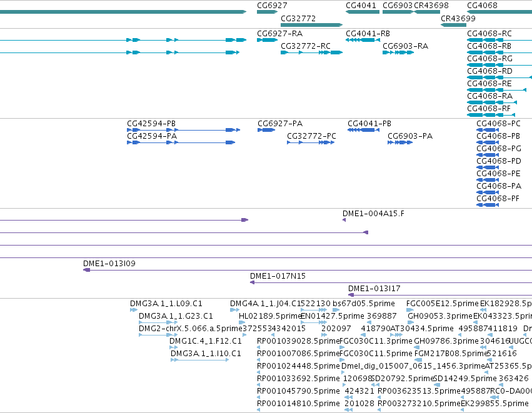Viewport: 532px width, 413px height.
Task: Click protein CG42594-PA label
Action: tap(152, 136)
